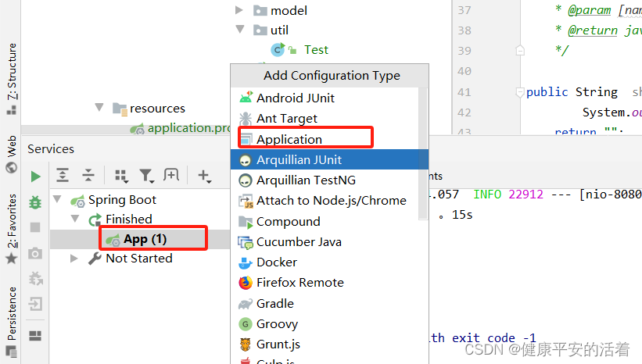Open the Test class file
Viewport: 642px width, 364px height.
click(299, 50)
